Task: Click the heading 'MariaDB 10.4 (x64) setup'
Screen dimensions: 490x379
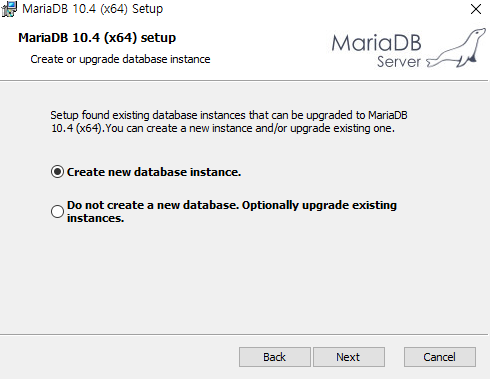Action: 97,38
